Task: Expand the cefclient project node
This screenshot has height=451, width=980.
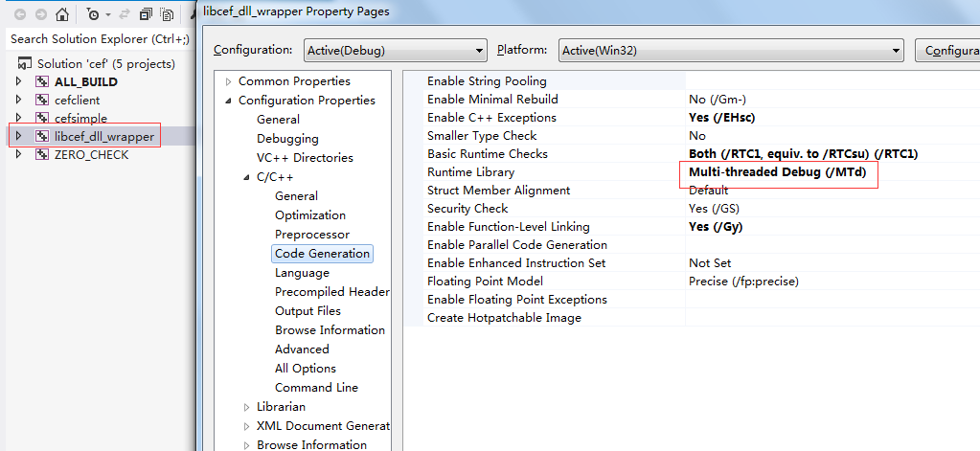Action: pyautogui.click(x=19, y=100)
